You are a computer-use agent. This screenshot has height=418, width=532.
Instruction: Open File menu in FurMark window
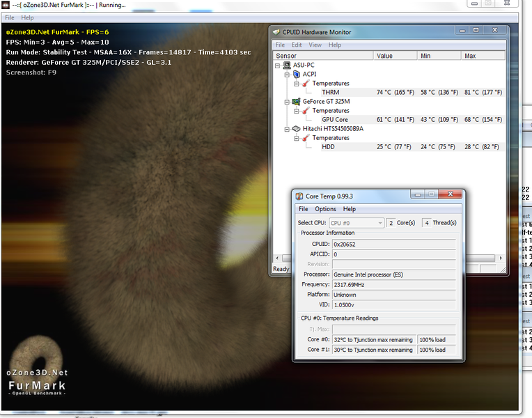point(10,17)
